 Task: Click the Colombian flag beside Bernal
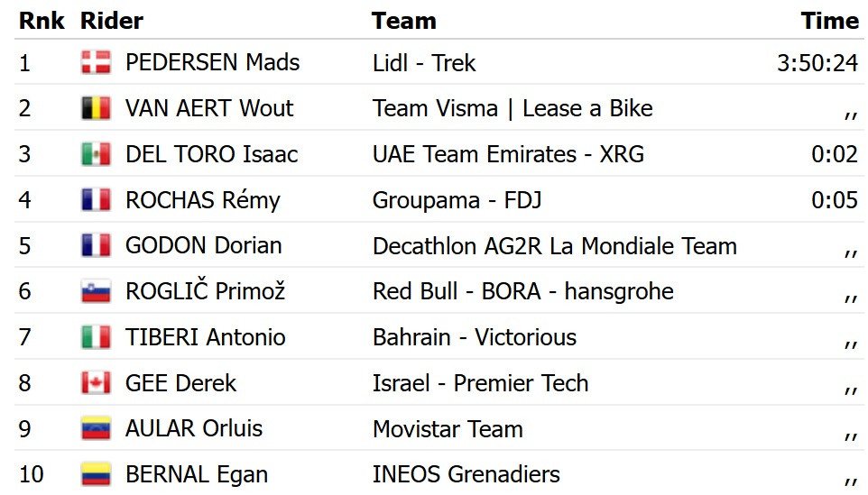96,474
